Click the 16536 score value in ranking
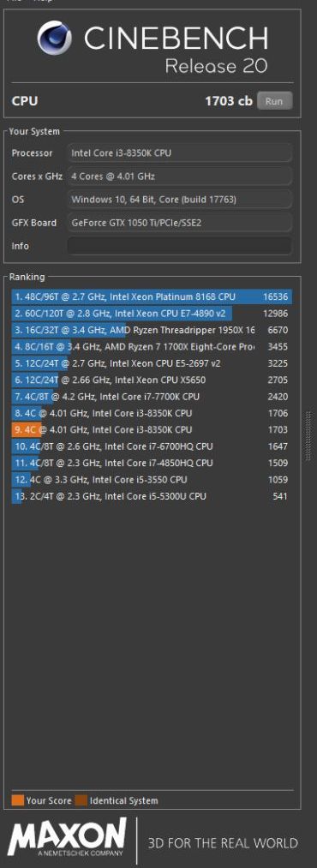Screen dimensions: 317x868 click(276, 296)
